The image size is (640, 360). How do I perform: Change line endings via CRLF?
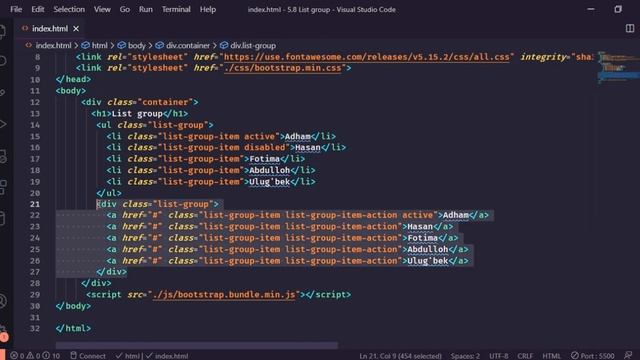(x=525, y=356)
